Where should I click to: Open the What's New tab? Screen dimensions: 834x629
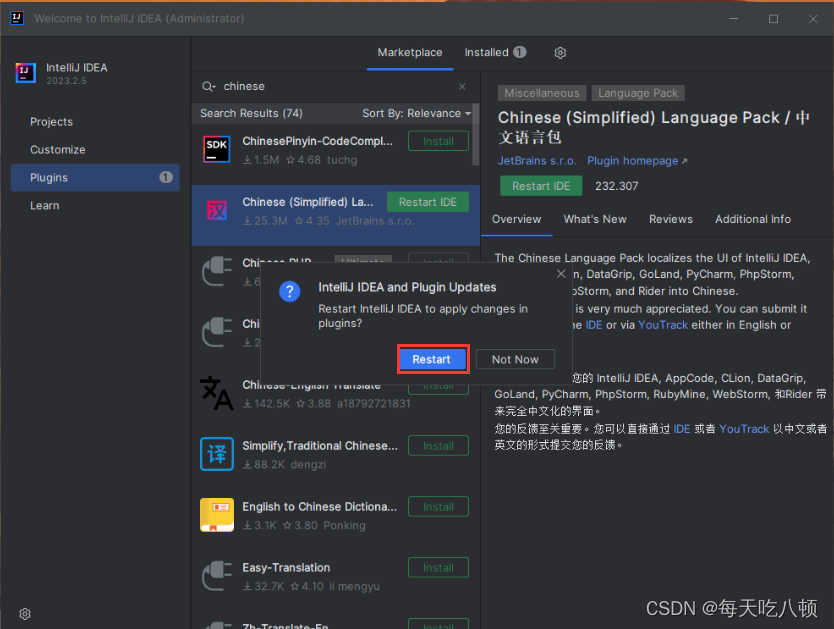click(x=595, y=219)
